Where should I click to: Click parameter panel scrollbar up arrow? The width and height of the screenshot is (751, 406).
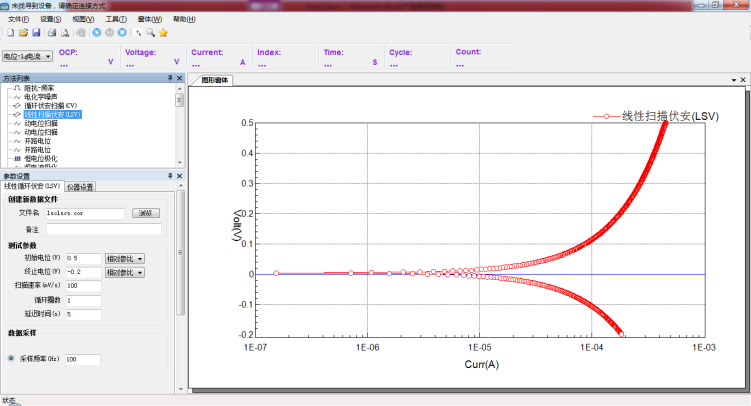[x=181, y=186]
